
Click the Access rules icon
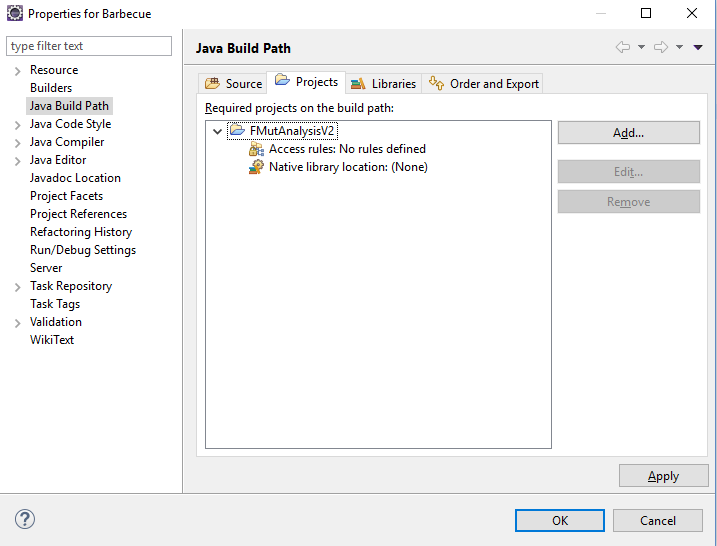tap(256, 149)
